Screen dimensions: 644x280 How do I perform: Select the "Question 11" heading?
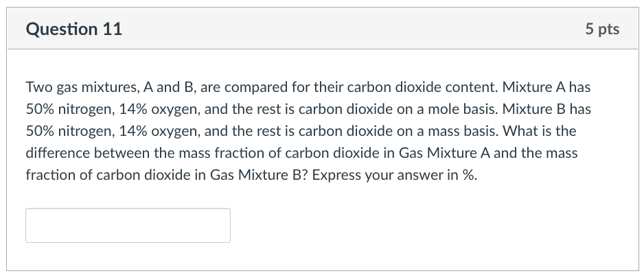point(74,29)
